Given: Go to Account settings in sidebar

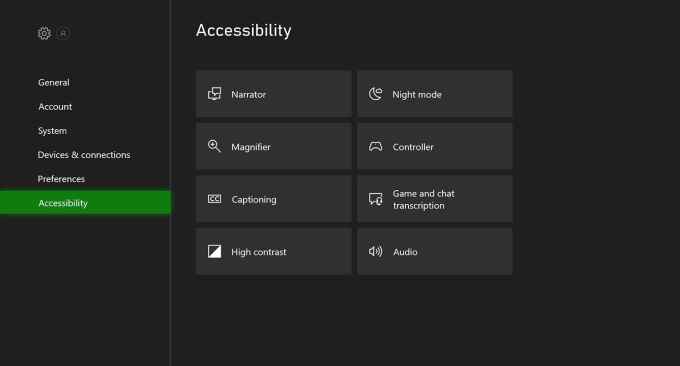Looking at the screenshot, I should (55, 107).
